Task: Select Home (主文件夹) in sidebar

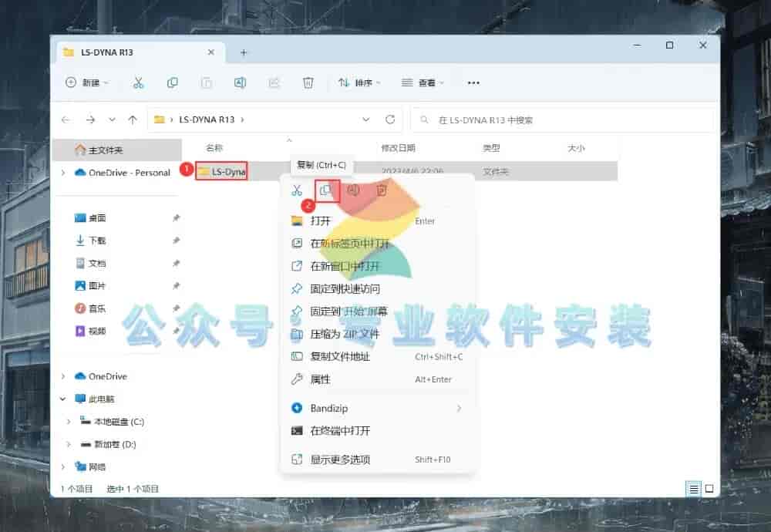Action: [117, 150]
